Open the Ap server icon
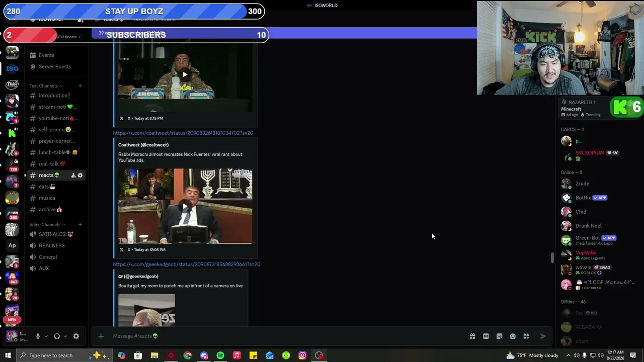This screenshot has width=644, height=362. (12, 245)
